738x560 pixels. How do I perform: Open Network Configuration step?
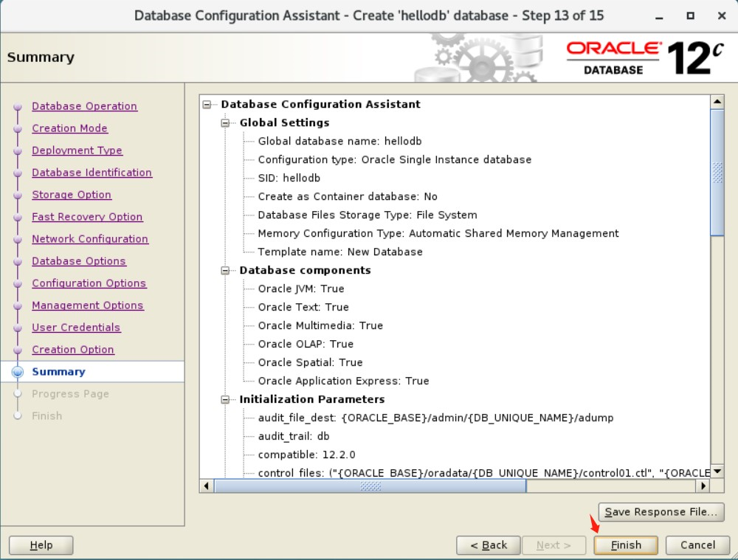coord(90,239)
